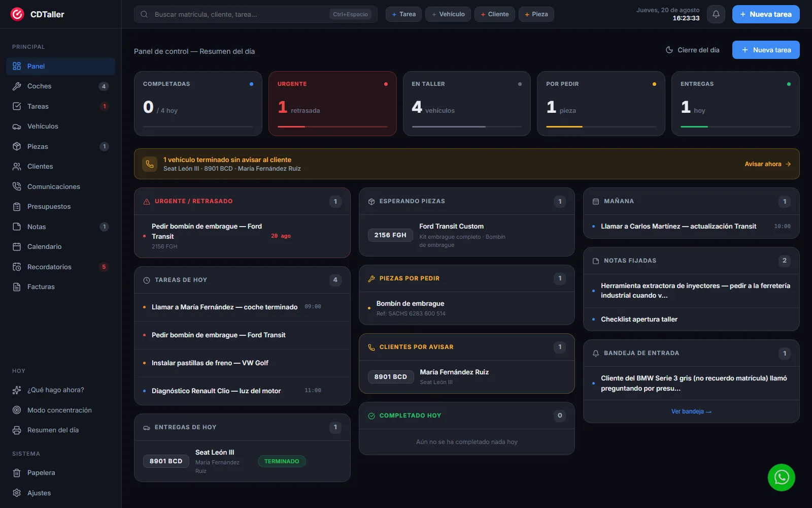Viewport: 812px width, 508px height.
Task: Select Calendario in the sidebar
Action: coord(61,246)
